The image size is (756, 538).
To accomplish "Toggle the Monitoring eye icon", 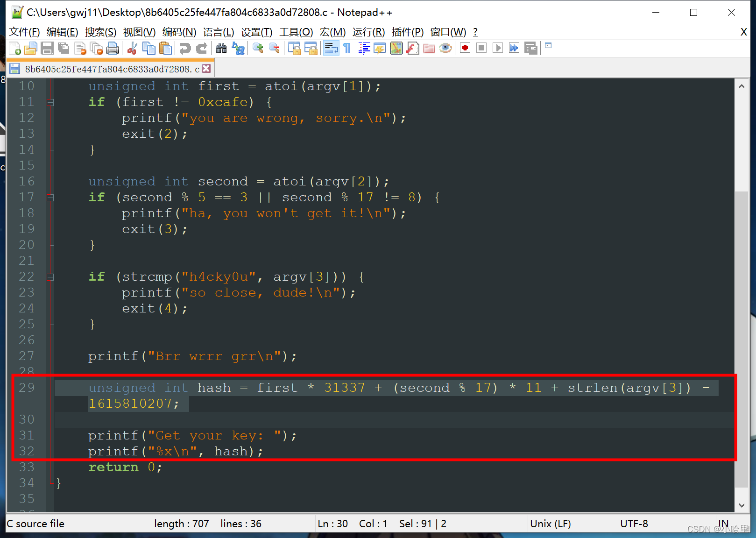I will 445,48.
